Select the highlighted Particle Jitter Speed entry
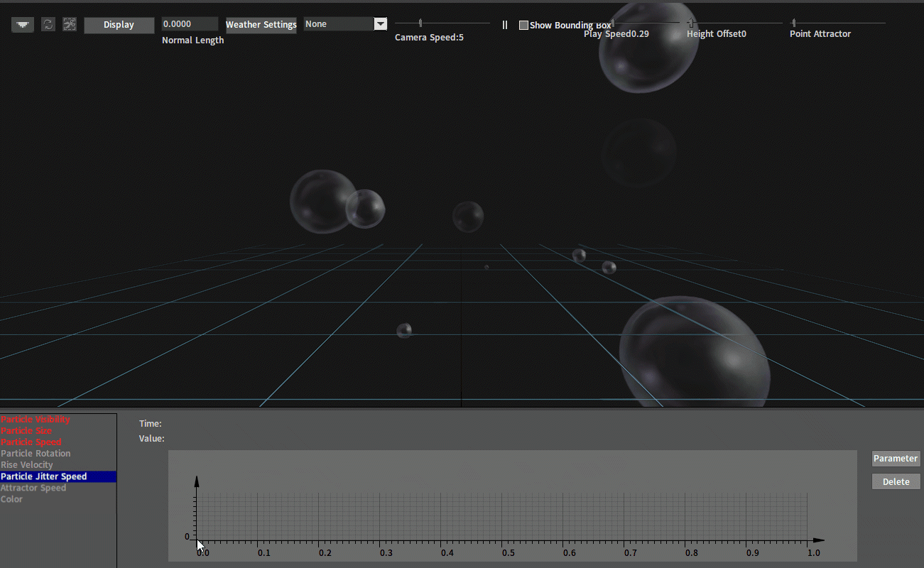 58,476
